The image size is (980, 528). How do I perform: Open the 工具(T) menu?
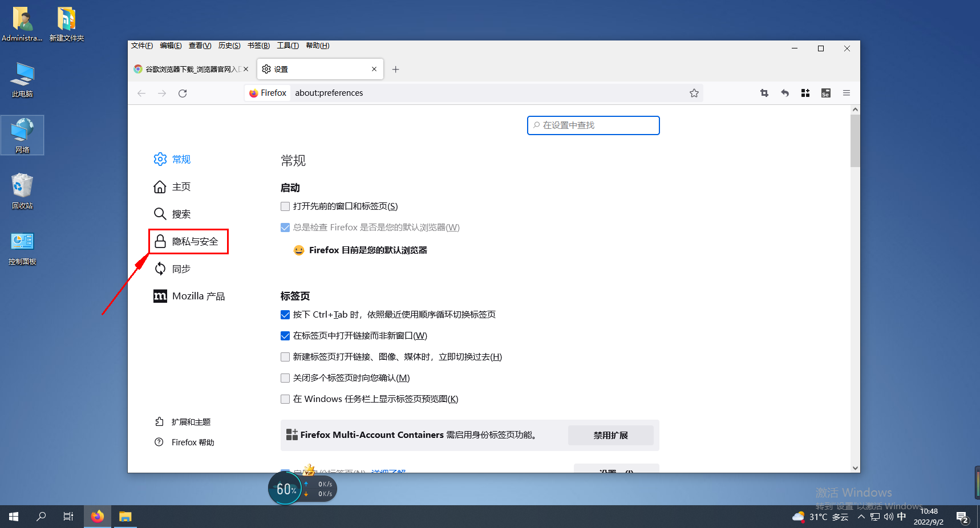coord(288,46)
